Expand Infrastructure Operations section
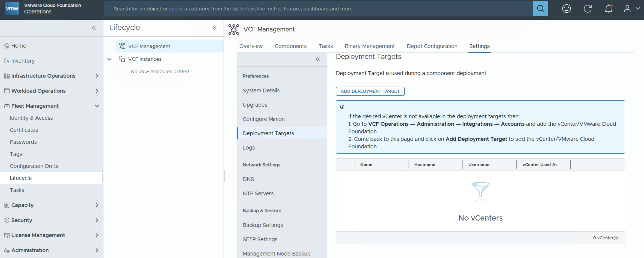The width and height of the screenshot is (644, 258). (97, 76)
